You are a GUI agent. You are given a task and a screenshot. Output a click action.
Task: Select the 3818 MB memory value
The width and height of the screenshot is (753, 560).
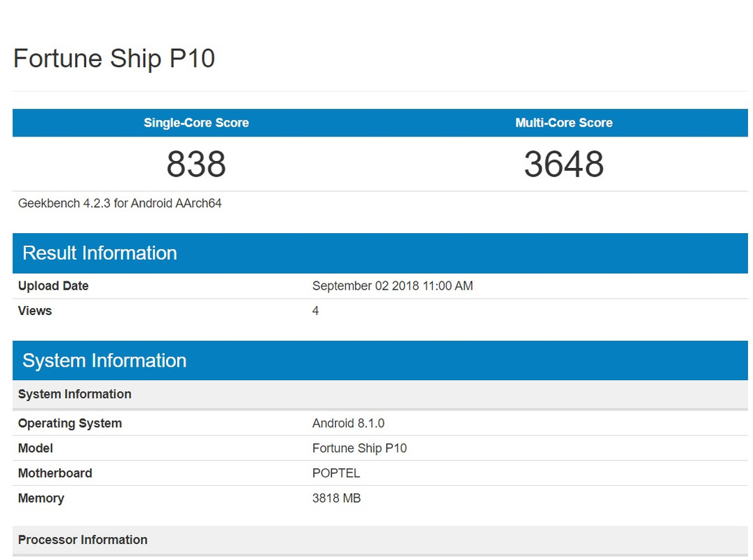(x=336, y=498)
